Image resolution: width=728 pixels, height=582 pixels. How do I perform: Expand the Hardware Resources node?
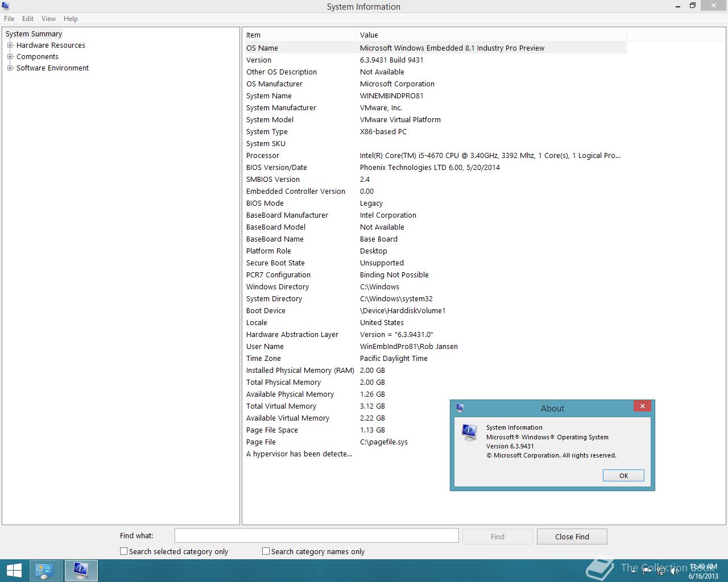coord(10,45)
